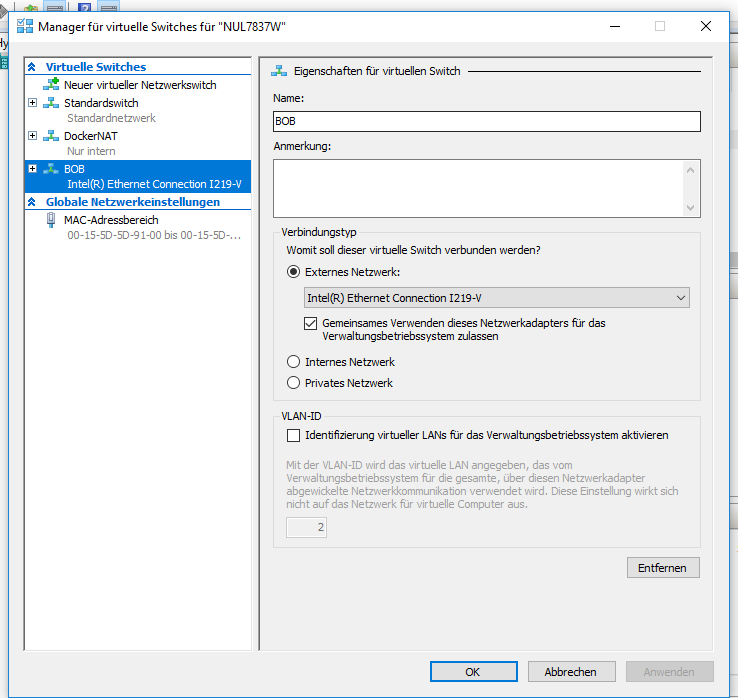
Task: Minimize the virtual switch manager window
Action: click(x=615, y=26)
